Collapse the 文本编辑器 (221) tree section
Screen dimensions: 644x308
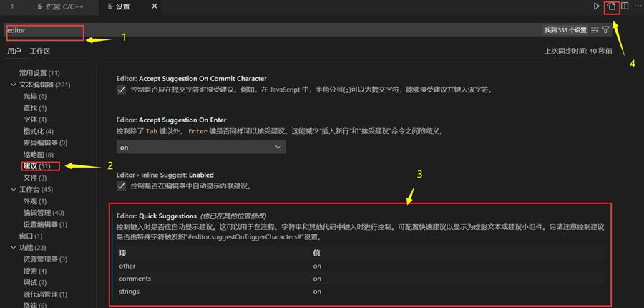14,85
